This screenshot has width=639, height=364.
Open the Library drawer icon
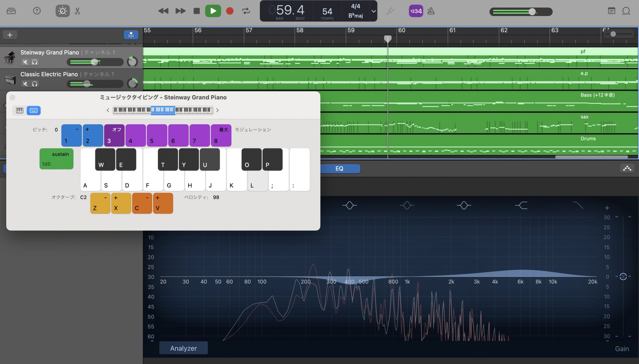click(11, 11)
